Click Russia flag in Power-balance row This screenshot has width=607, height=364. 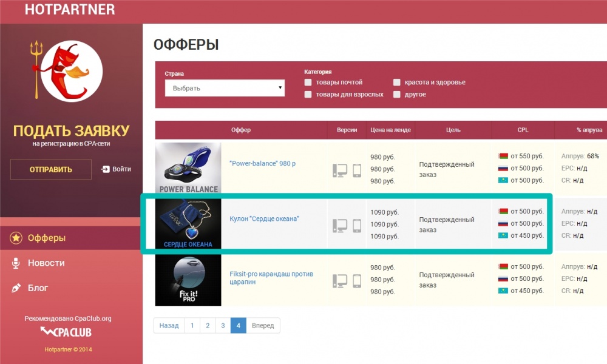pyautogui.click(x=503, y=168)
